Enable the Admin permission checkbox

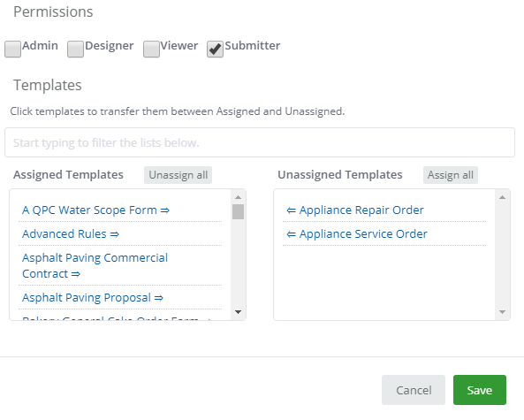click(12, 49)
